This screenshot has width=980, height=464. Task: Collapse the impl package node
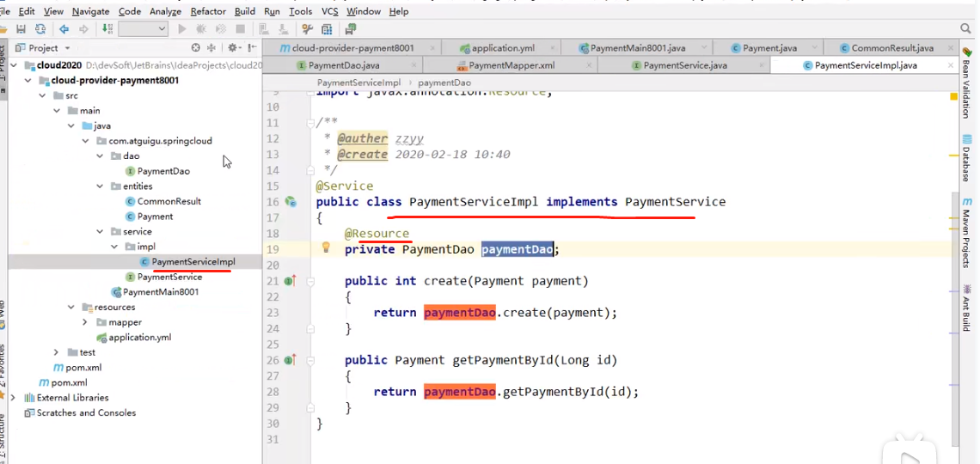tap(113, 247)
